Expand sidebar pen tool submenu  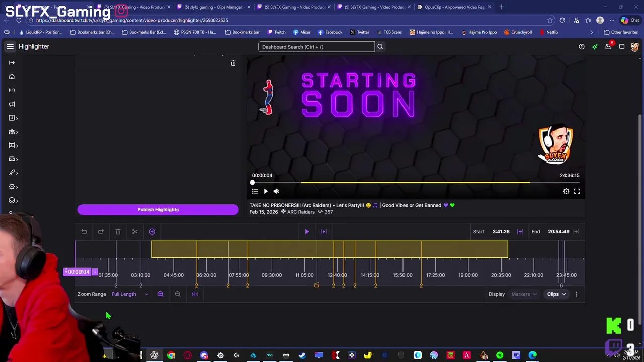click(13, 173)
